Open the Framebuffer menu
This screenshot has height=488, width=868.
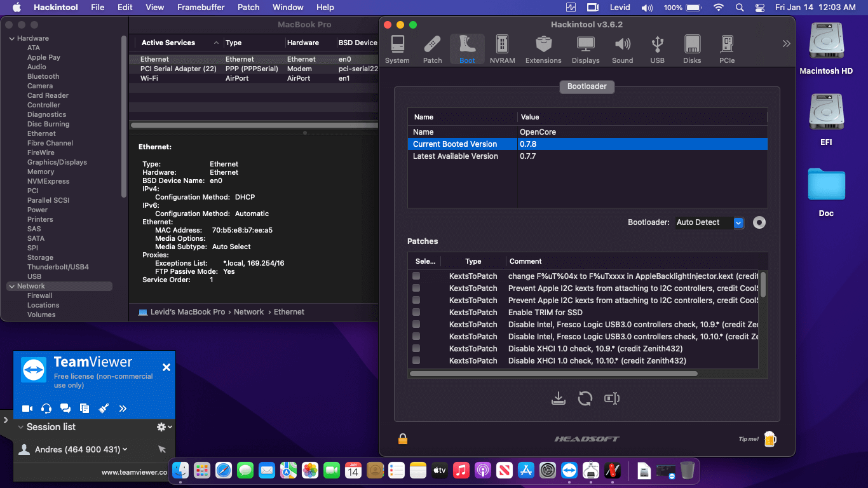pyautogui.click(x=201, y=7)
